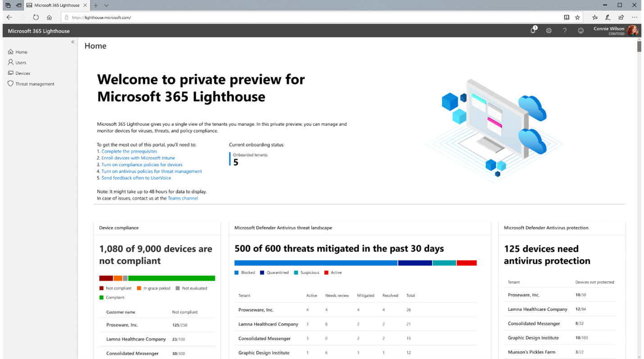Viewport: 644px width, 359px height.
Task: Open the notifications bell icon
Action: coord(534,30)
